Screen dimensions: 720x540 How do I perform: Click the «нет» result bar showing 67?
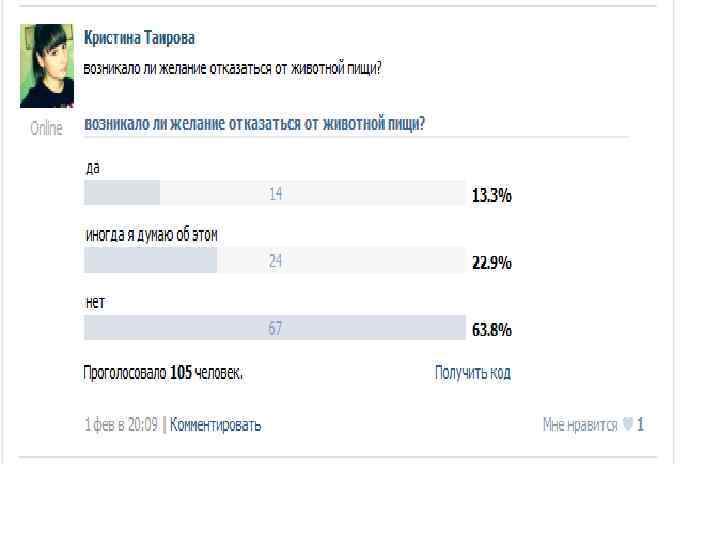click(274, 328)
